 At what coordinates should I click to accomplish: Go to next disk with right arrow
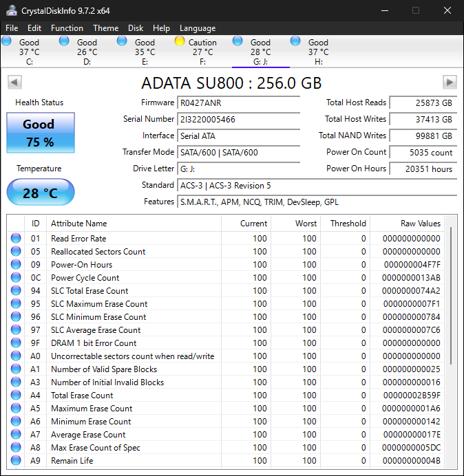point(450,83)
